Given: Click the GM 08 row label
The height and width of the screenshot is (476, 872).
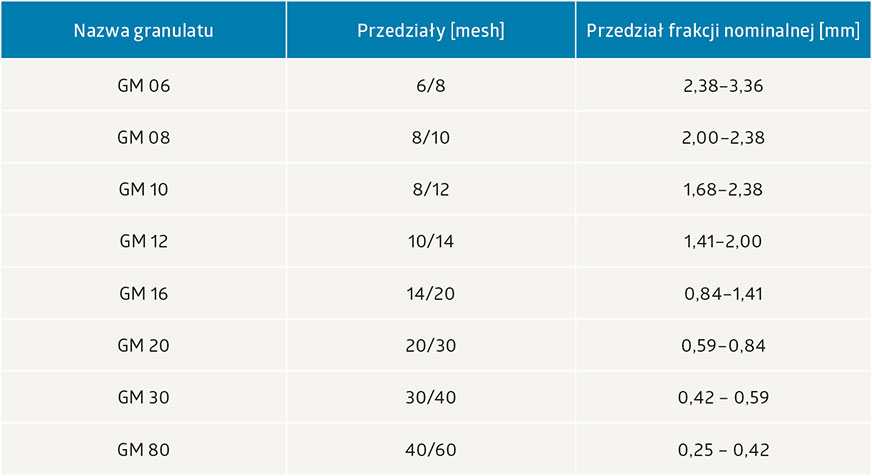Looking at the screenshot, I should click(x=144, y=138).
